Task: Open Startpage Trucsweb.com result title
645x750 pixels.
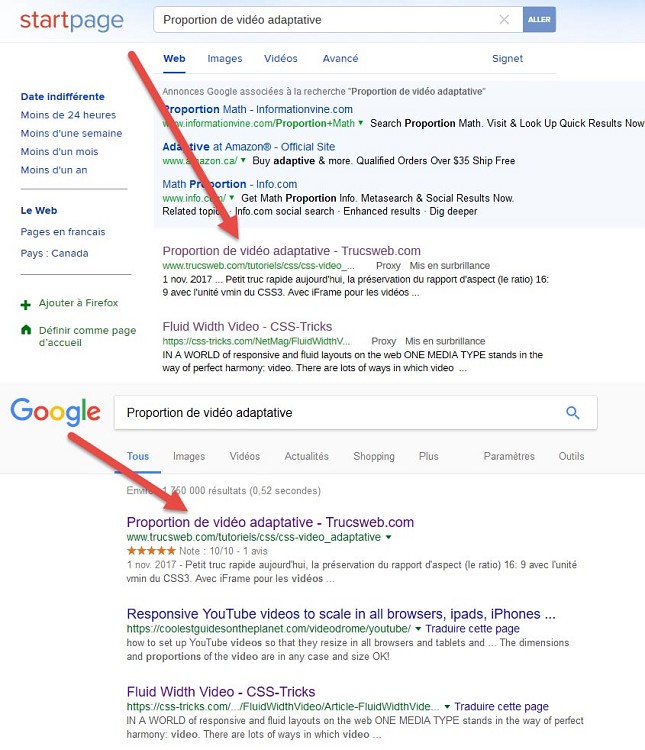Action: coord(291,251)
